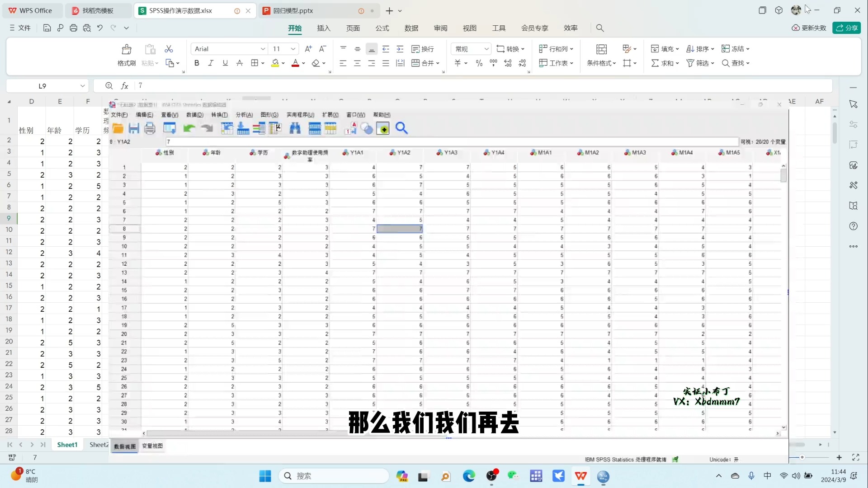Click the SPSS find magnifier icon
The image size is (868, 488).
click(401, 128)
